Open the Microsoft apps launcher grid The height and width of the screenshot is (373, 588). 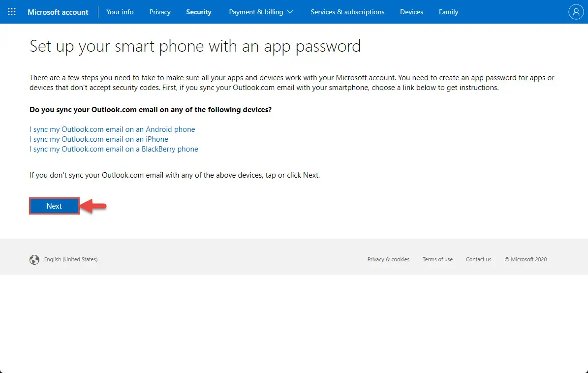click(12, 12)
